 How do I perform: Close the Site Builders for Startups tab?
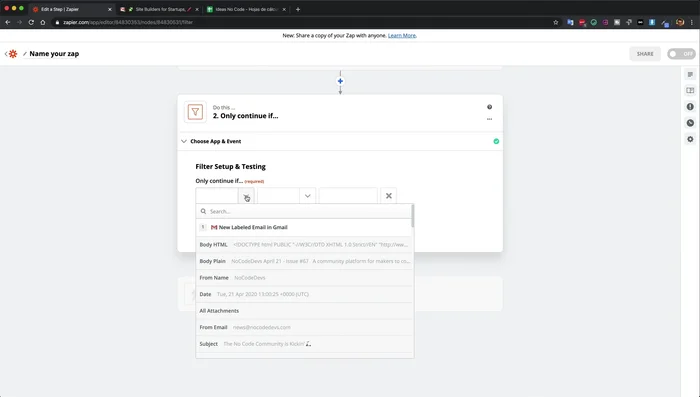pos(197,9)
